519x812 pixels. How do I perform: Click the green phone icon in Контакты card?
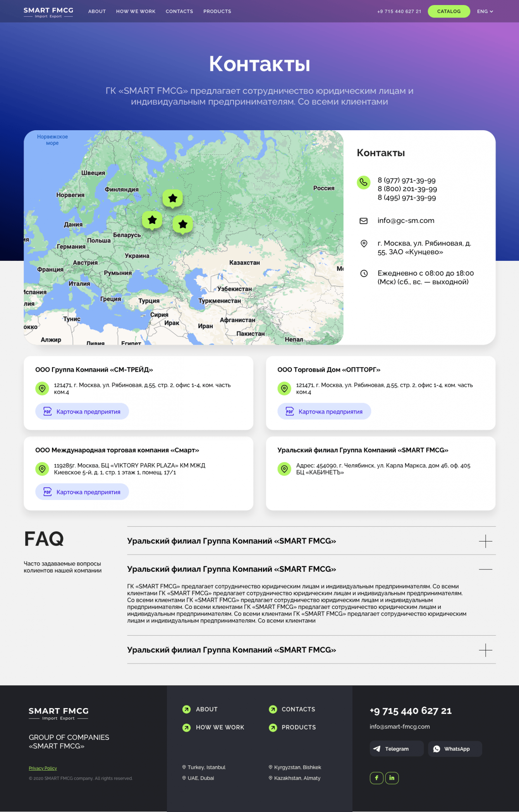coord(363,182)
